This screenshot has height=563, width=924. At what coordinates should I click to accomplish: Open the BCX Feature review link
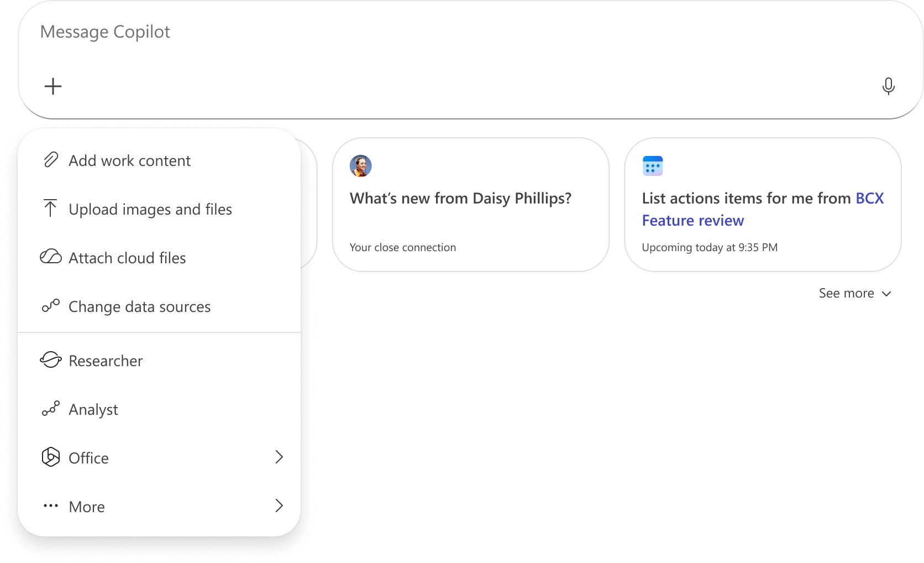(693, 221)
